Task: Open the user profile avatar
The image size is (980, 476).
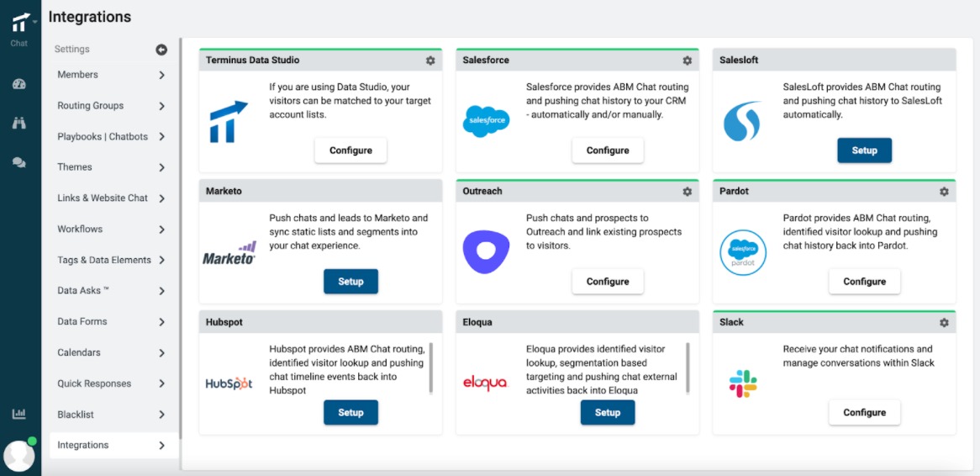Action: point(18,455)
